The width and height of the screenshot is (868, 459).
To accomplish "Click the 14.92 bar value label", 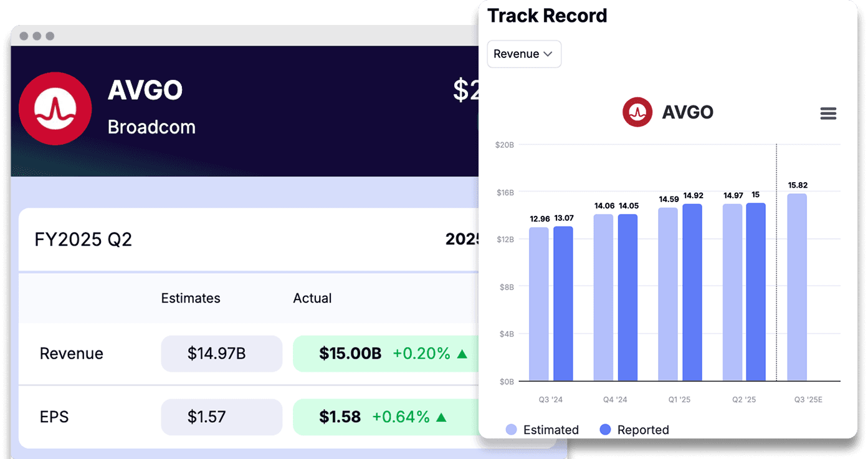I will (693, 196).
